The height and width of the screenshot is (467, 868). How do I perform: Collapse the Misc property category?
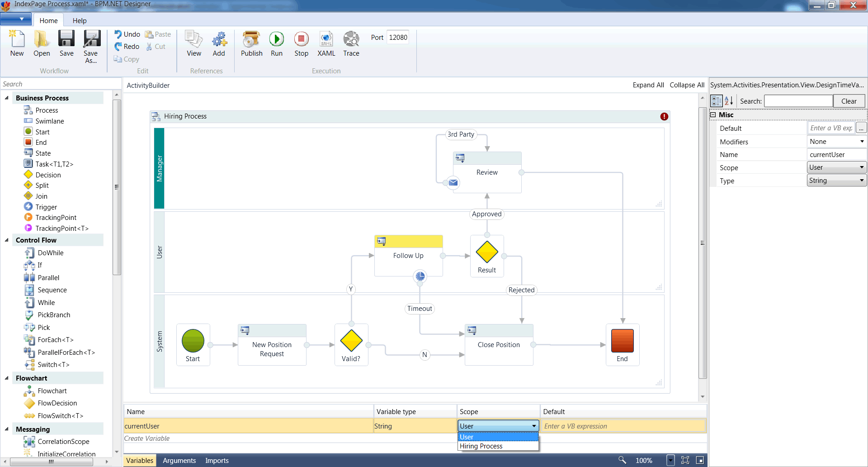(x=713, y=115)
